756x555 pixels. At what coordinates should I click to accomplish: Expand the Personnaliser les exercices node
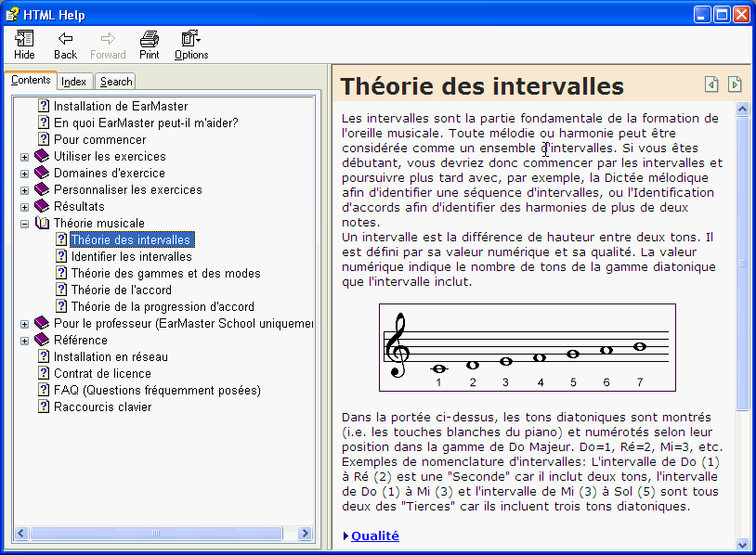[x=24, y=191]
